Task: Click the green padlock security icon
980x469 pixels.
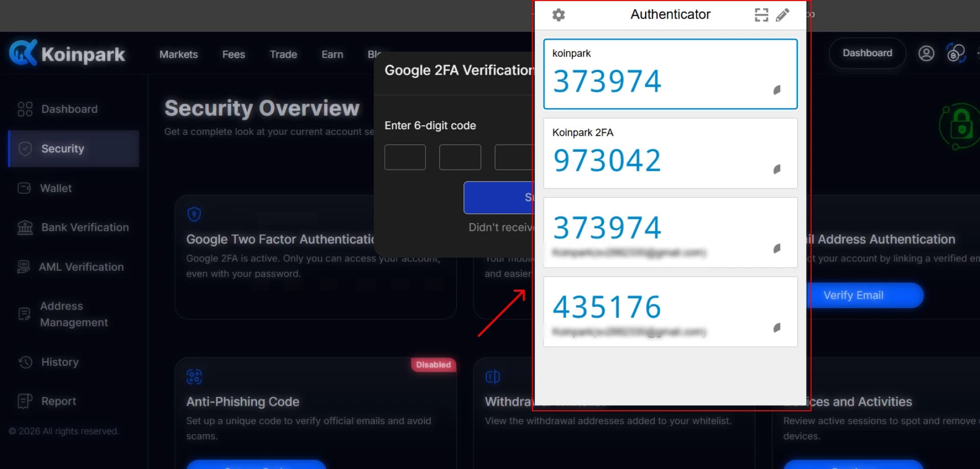Action: [x=959, y=126]
